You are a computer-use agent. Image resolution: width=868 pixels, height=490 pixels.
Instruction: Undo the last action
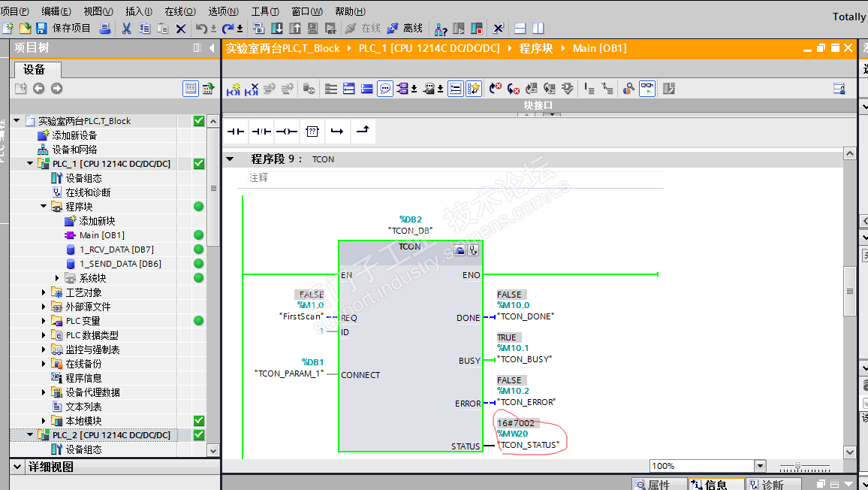tap(201, 29)
